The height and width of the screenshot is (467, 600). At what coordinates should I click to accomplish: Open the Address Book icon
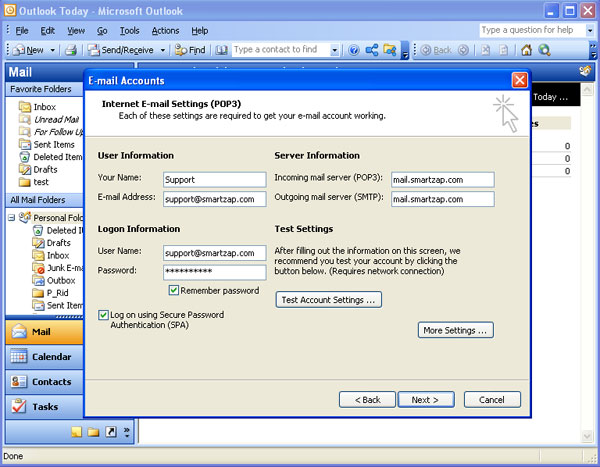tap(221, 50)
